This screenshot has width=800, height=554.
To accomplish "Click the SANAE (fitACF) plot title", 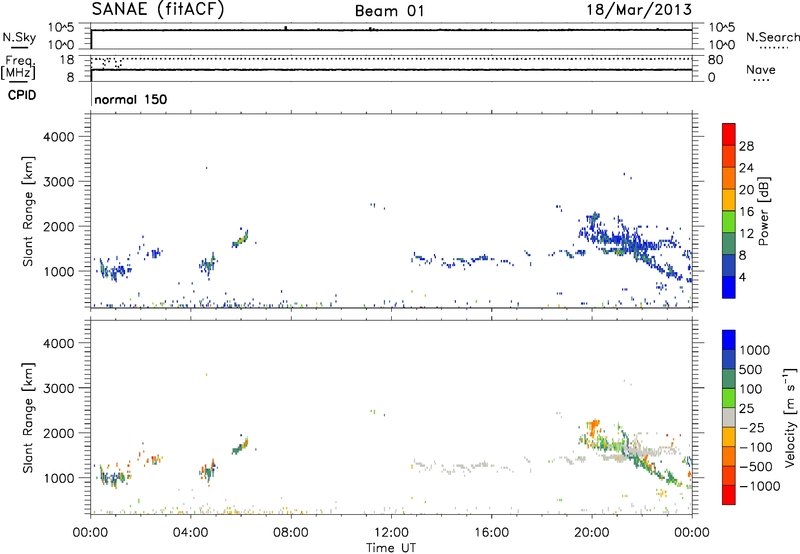I will pyautogui.click(x=158, y=9).
